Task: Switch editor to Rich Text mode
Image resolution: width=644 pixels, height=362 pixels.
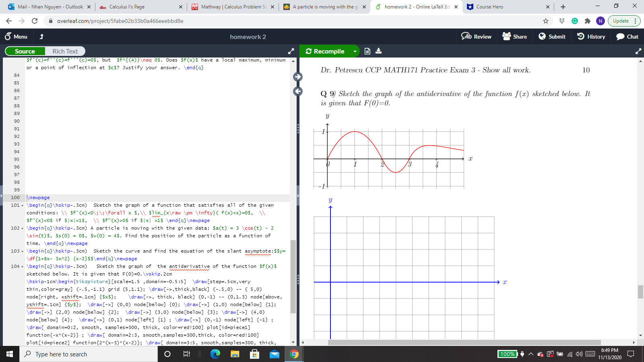Action: [65, 51]
